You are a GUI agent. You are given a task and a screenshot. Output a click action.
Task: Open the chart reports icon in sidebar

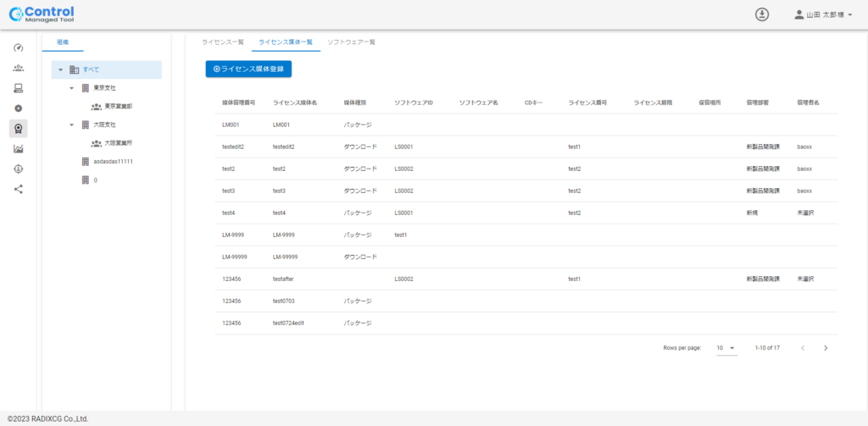pyautogui.click(x=19, y=149)
